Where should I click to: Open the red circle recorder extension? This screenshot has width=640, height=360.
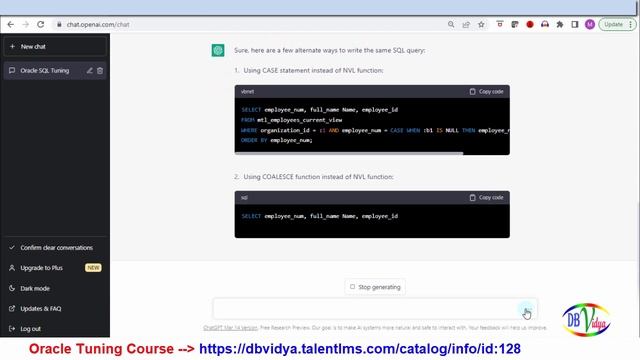pyautogui.click(x=530, y=24)
